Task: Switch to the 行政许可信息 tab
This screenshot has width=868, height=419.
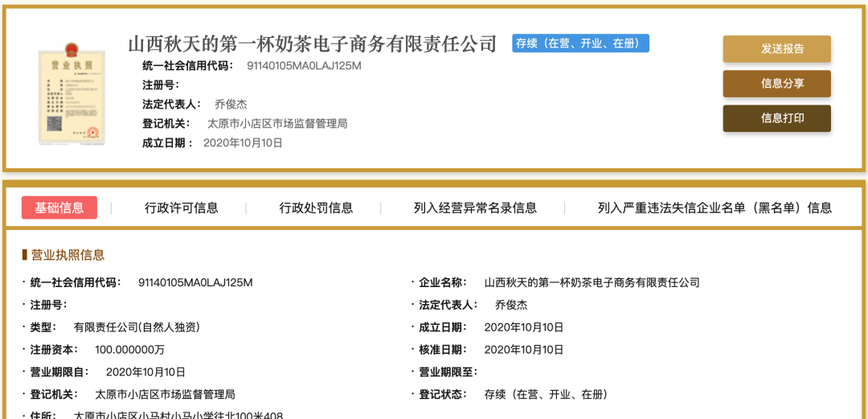Action: point(181,207)
